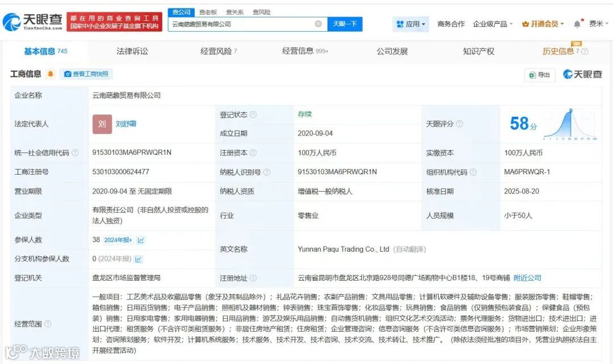
Task: Expand the 2024年报 selector for 参保人数
Action: tap(118, 240)
